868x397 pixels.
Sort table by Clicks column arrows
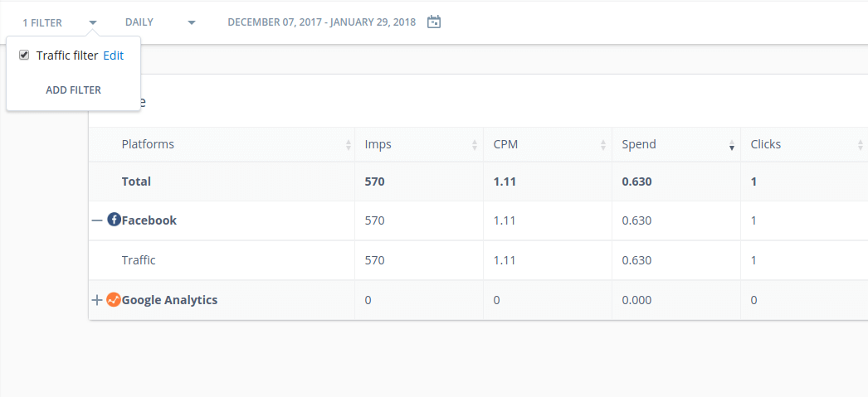[x=860, y=145]
